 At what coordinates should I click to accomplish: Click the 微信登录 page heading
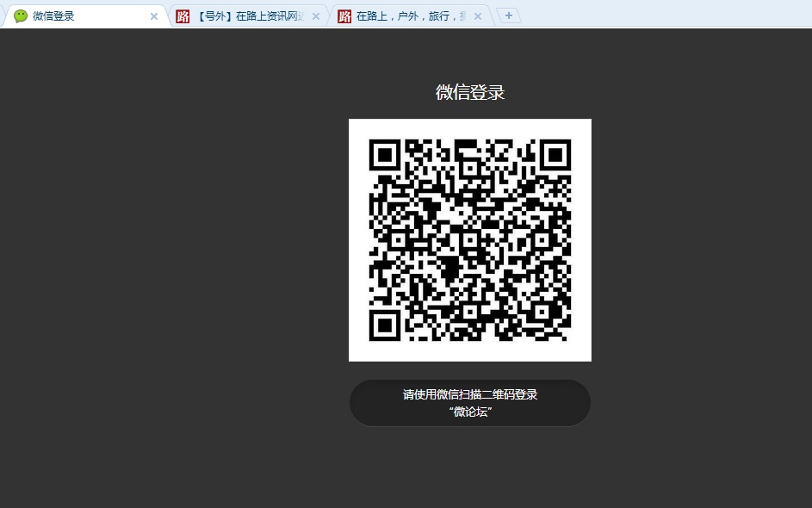click(x=470, y=92)
